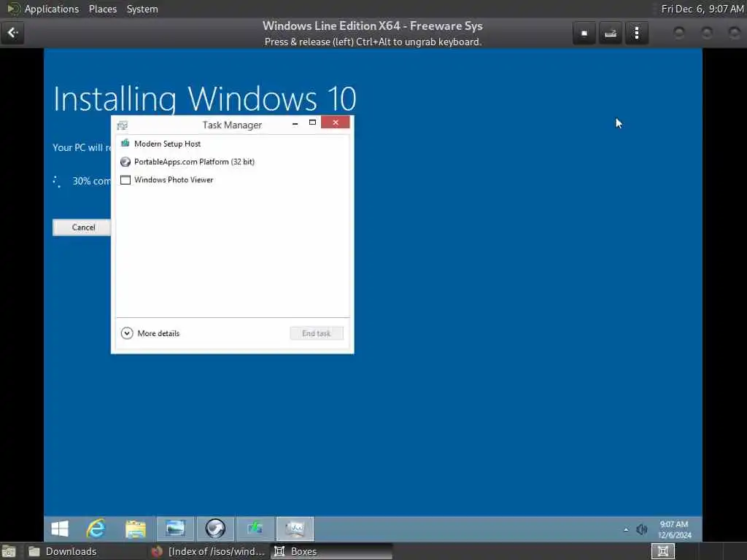747x560 pixels.
Task: Click the End task button
Action: [317, 333]
